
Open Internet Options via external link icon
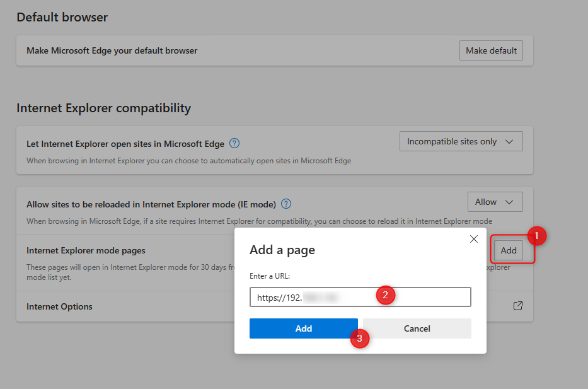pos(517,306)
